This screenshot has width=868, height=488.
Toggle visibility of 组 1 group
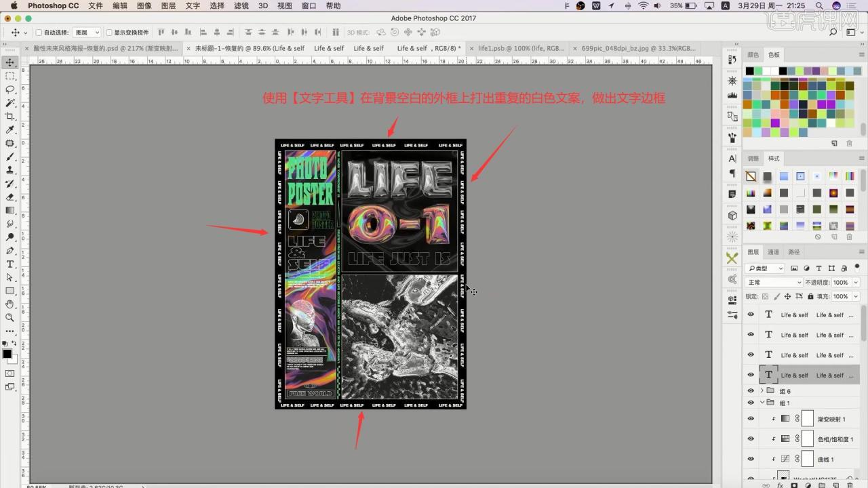pyautogui.click(x=751, y=403)
